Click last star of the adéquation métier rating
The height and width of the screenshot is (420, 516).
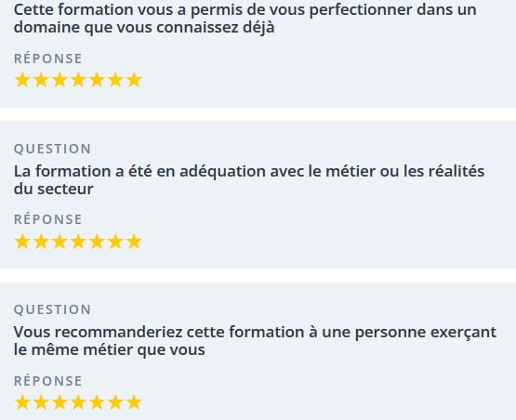pos(134,242)
